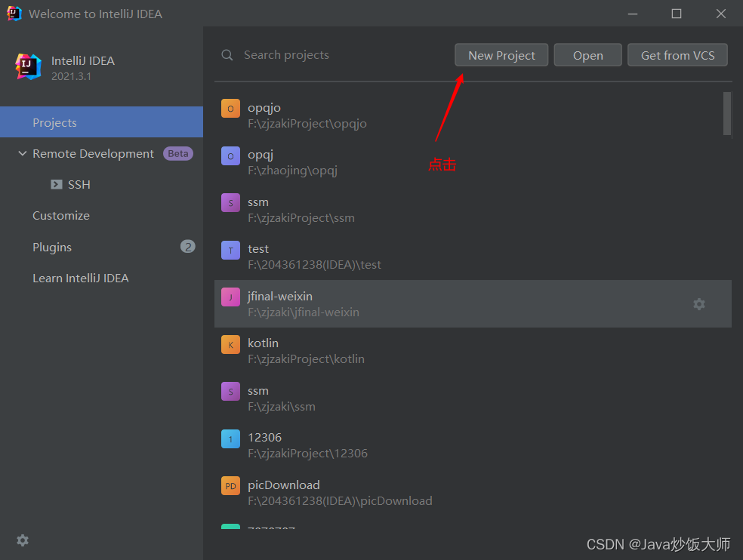This screenshot has height=560, width=743.
Task: Open the bottom-left settings gear
Action: click(x=22, y=540)
